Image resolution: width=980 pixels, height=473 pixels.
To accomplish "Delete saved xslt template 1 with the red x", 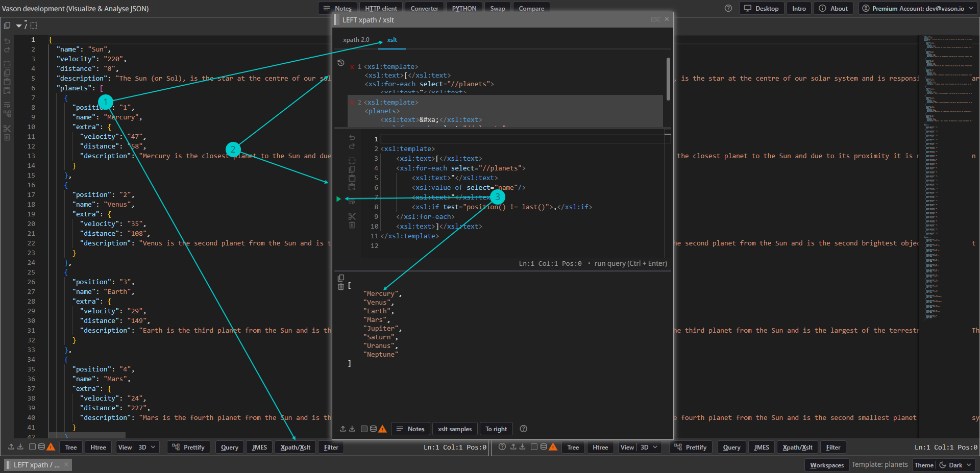I will [x=352, y=67].
